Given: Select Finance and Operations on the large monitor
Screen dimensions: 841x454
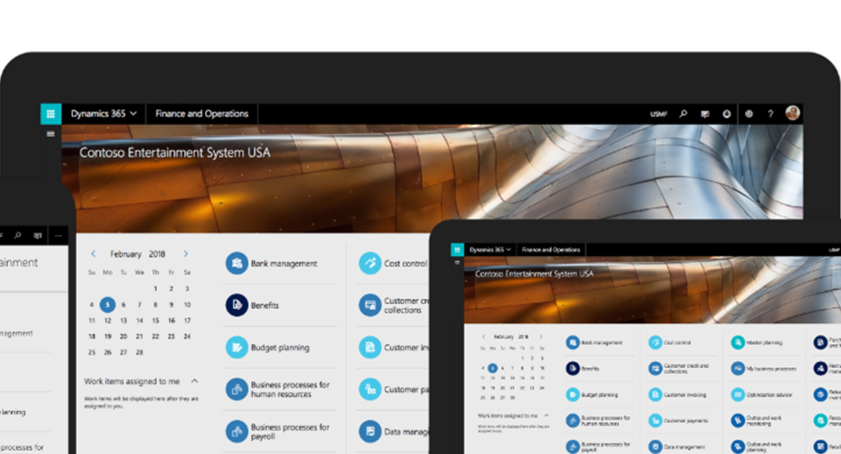Looking at the screenshot, I should click(201, 114).
